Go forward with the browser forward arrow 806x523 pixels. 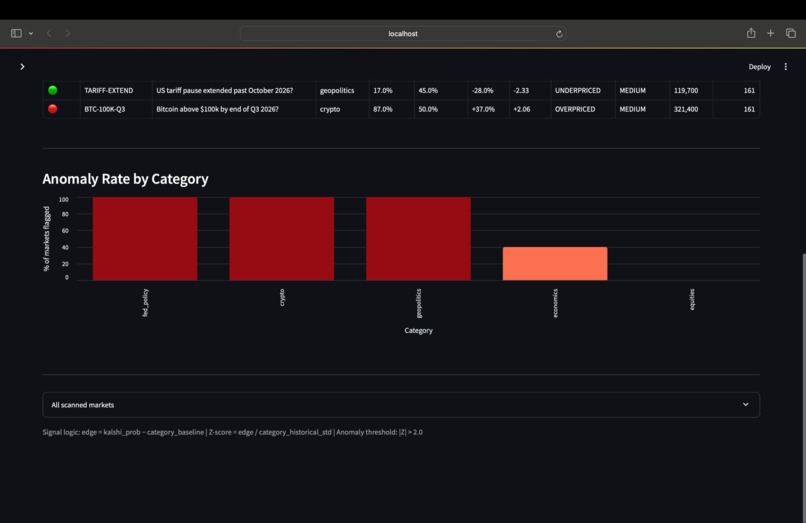[67, 33]
